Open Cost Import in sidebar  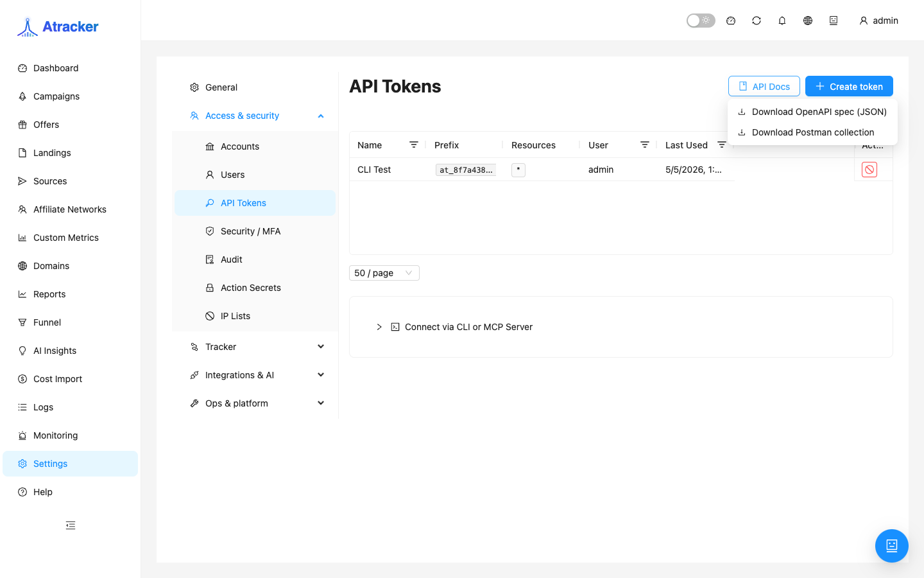(71, 379)
